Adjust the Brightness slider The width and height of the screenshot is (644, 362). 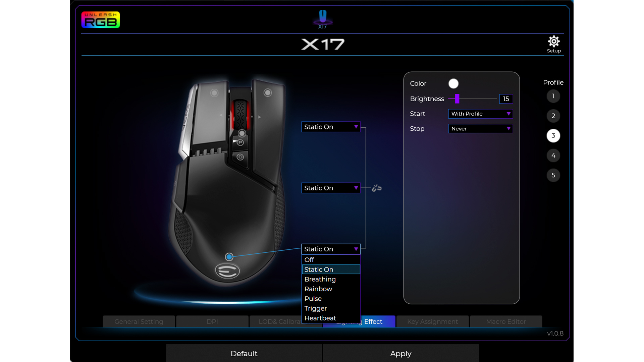(x=458, y=99)
